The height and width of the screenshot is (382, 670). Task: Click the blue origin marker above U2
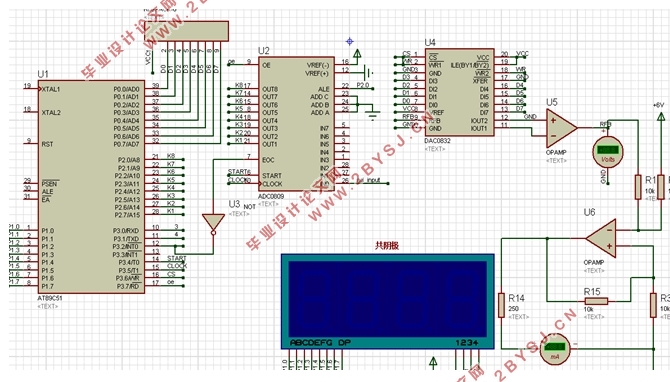(x=350, y=41)
